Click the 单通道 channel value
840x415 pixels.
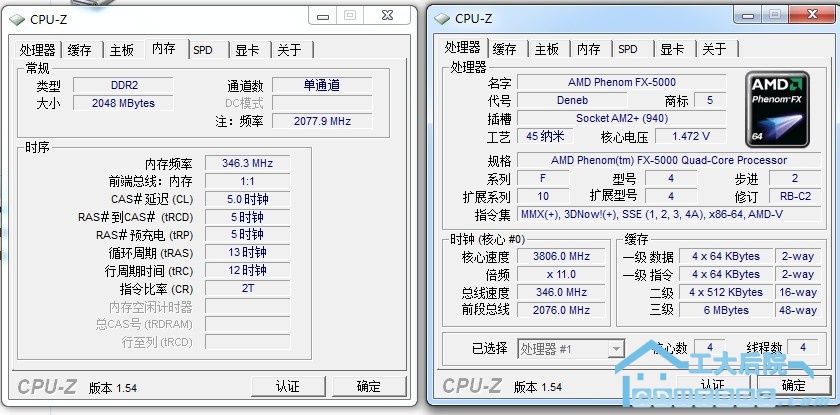(x=322, y=85)
